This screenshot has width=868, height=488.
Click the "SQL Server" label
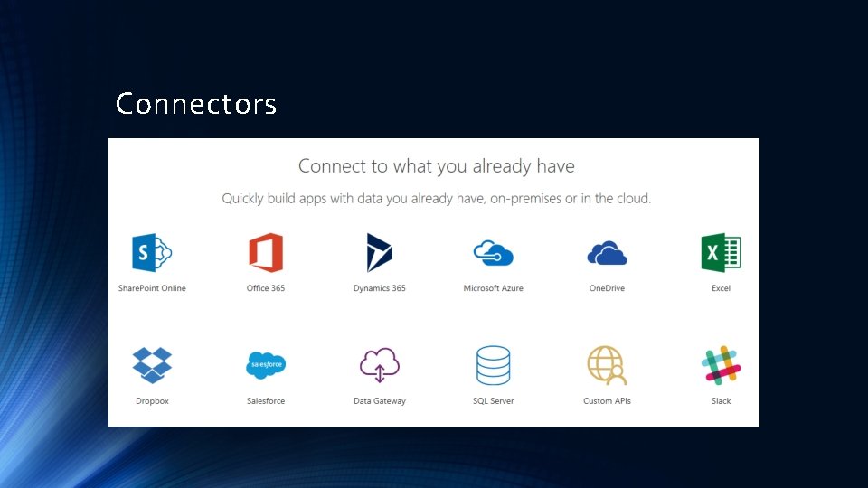pos(494,401)
